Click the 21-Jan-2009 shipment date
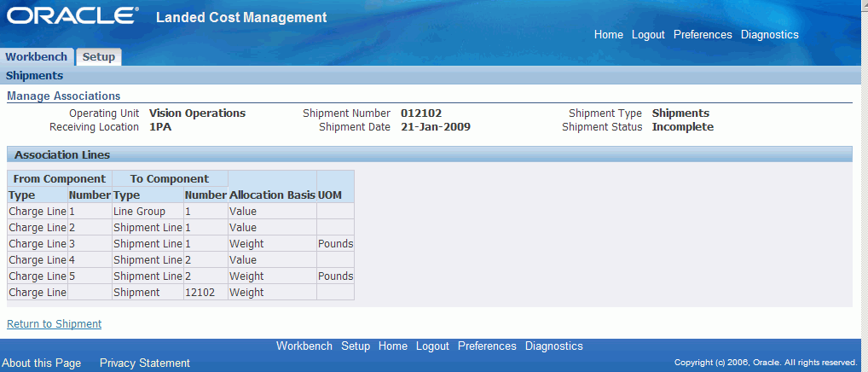Screen dimensions: 868x372 (436, 127)
